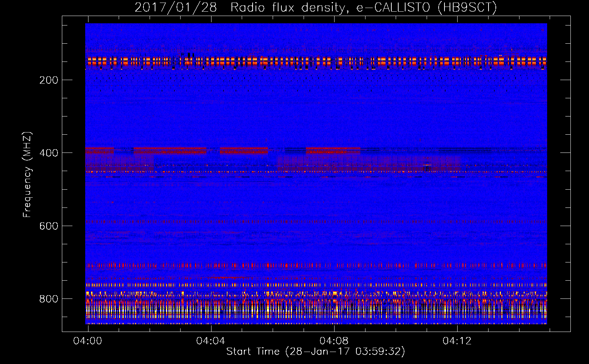Click the 'Frequency (MHZ)' y-axis label

27,175
